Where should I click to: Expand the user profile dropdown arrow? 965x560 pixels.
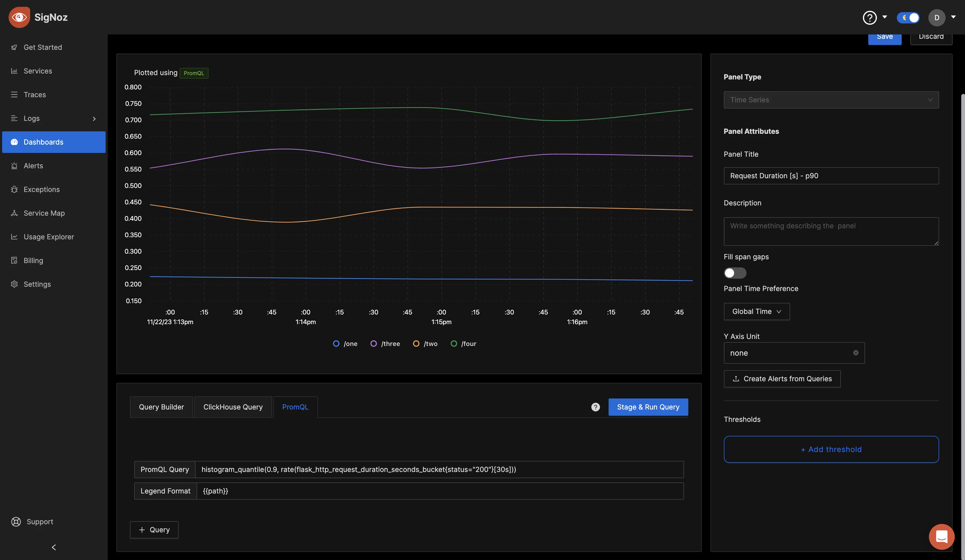coord(953,17)
